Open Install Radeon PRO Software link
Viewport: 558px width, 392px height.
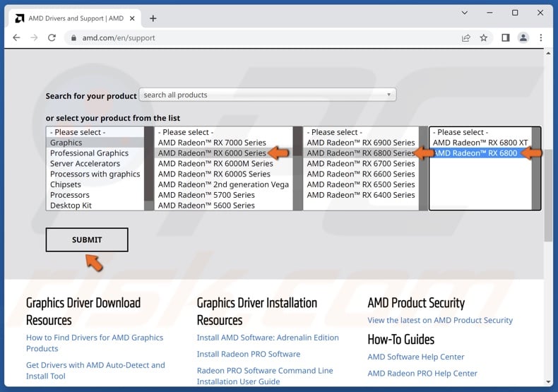249,354
